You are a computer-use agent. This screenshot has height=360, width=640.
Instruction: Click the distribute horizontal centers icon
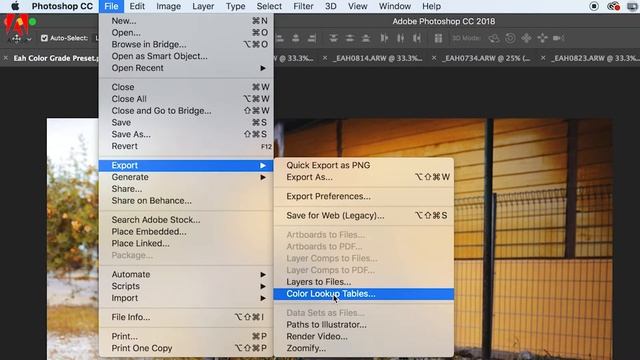(x=400, y=38)
